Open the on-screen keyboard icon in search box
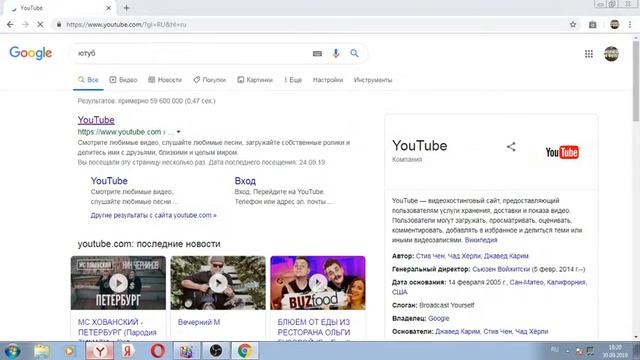 point(317,53)
